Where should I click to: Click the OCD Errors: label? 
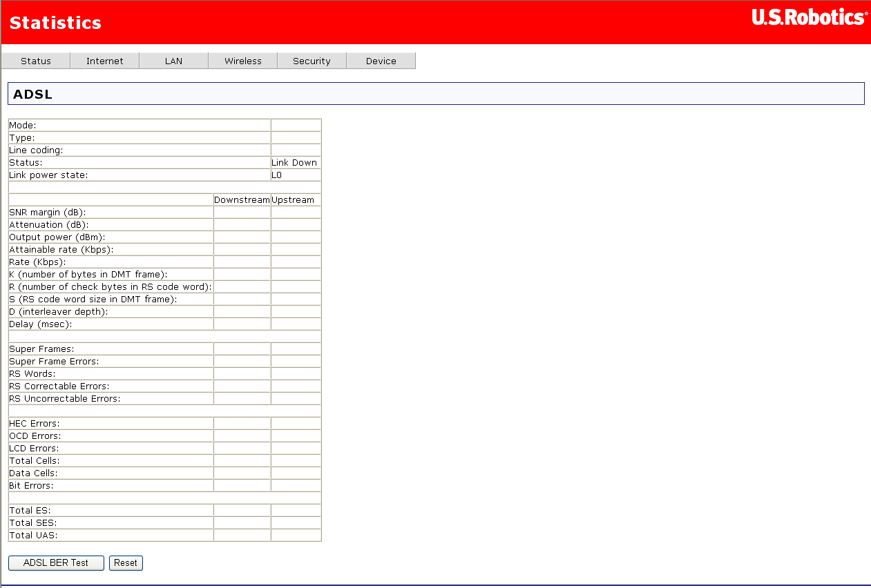[35, 436]
